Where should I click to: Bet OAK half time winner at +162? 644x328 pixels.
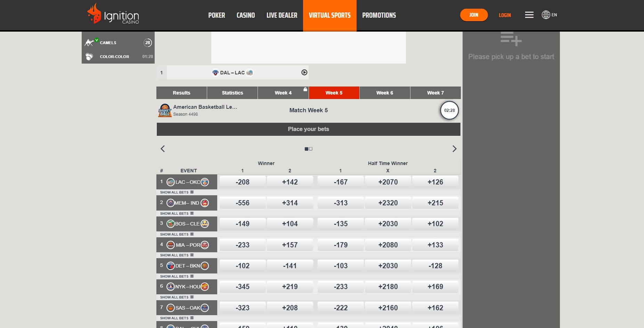(x=435, y=308)
